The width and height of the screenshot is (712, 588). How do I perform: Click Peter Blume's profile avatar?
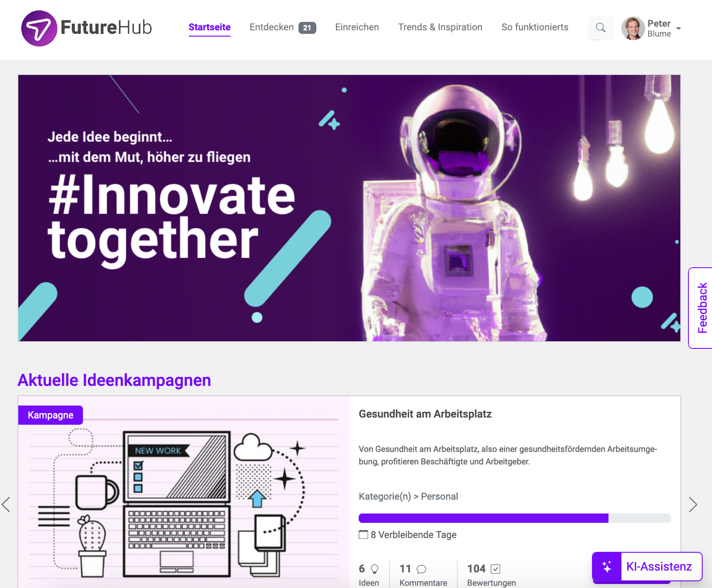click(x=633, y=28)
